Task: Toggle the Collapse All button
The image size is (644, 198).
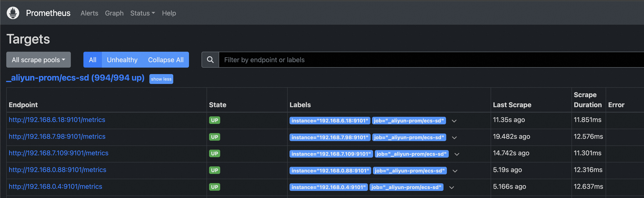Action: point(166,60)
